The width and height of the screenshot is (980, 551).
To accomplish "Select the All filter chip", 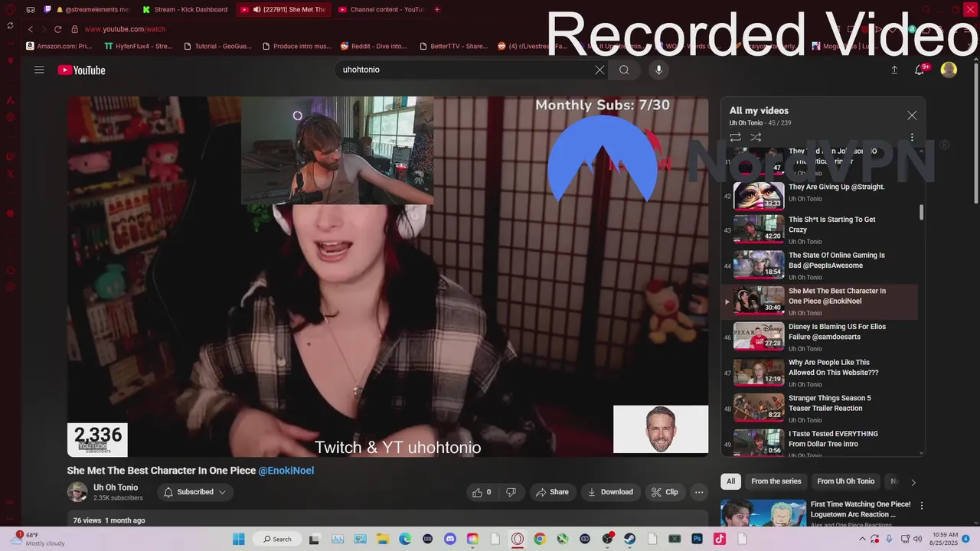I will [730, 481].
